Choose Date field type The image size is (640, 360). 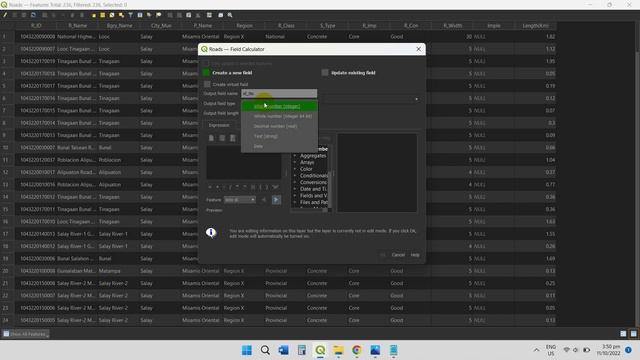[x=279, y=146]
